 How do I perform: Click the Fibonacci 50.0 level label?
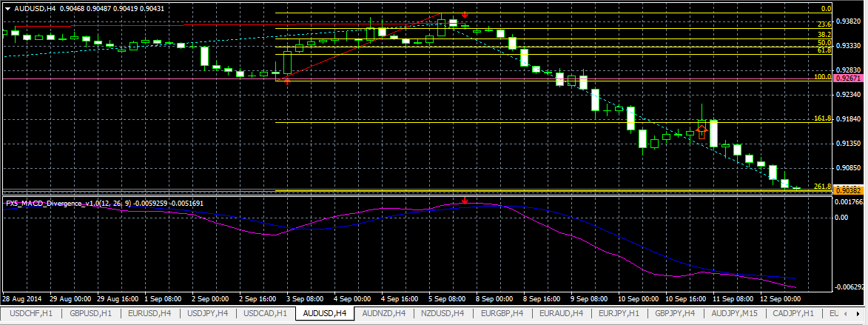tap(824, 43)
